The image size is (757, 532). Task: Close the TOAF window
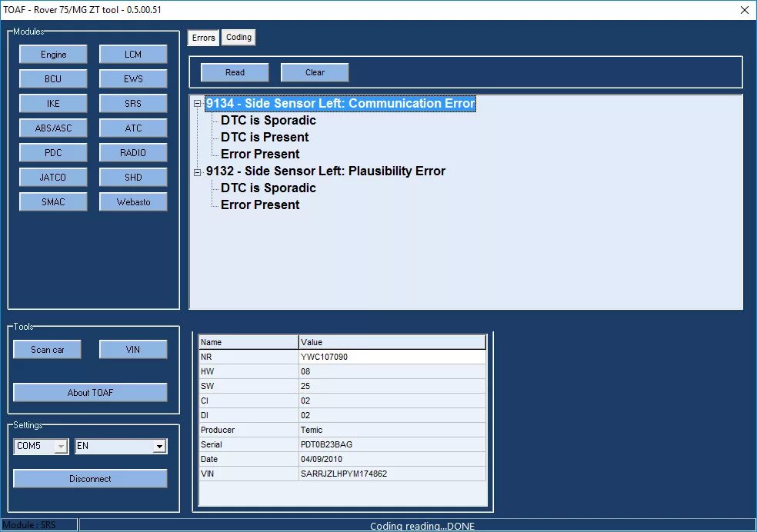745,10
